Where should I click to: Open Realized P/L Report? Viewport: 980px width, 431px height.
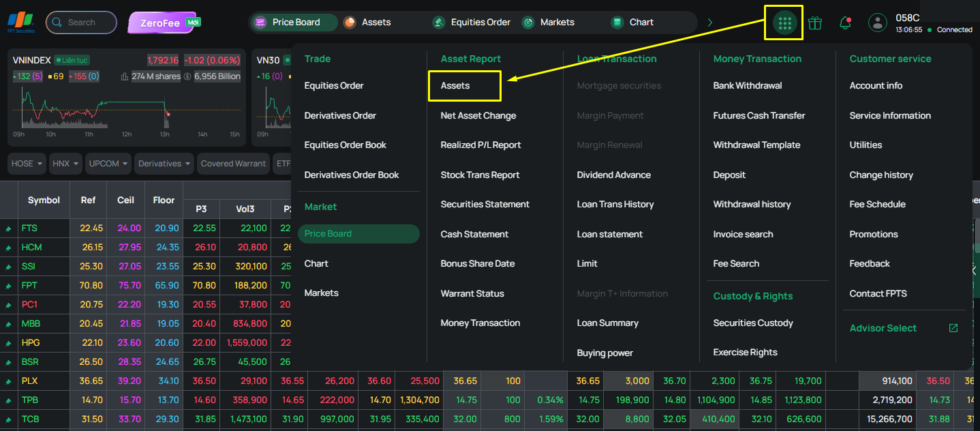tap(481, 145)
